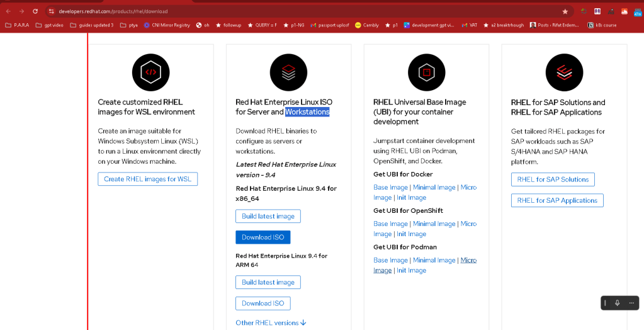View site information icon in address bar
644x330 pixels.
52,11
